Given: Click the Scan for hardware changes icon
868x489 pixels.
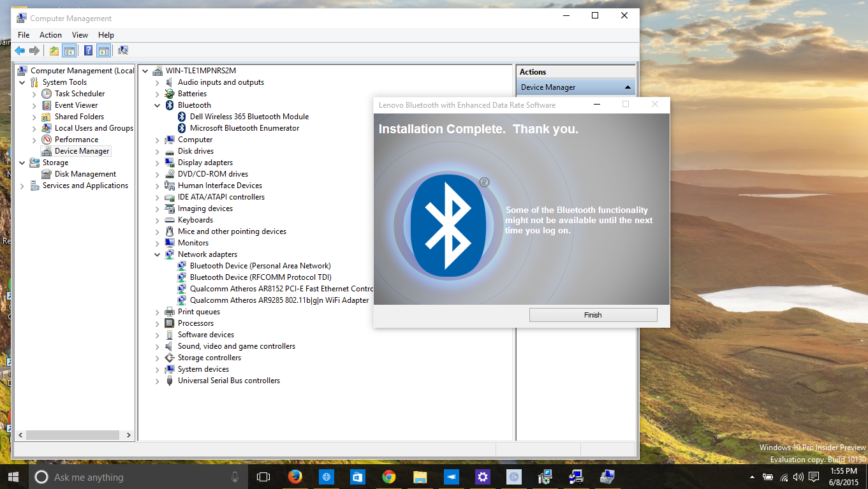Looking at the screenshot, I should coord(123,51).
